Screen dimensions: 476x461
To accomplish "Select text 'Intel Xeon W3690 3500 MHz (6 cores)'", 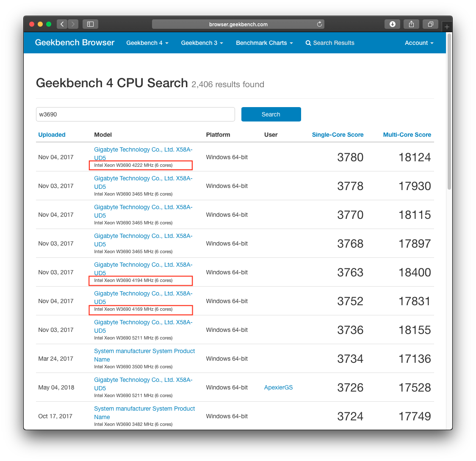I will coord(133,367).
